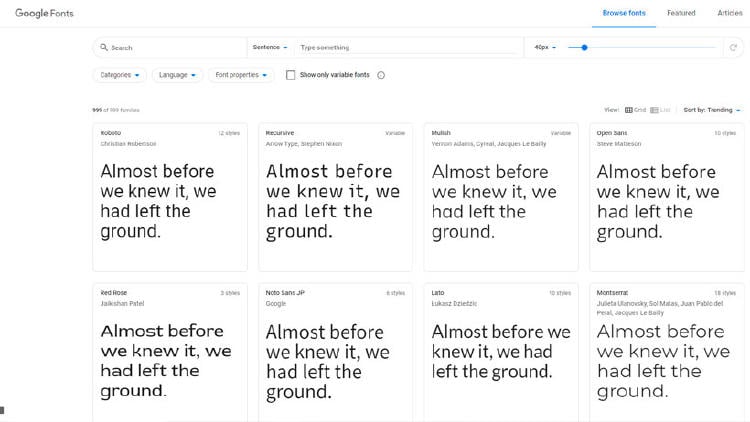Open Sort by Trending dropdown
Screen dimensions: 750x422
(x=712, y=109)
